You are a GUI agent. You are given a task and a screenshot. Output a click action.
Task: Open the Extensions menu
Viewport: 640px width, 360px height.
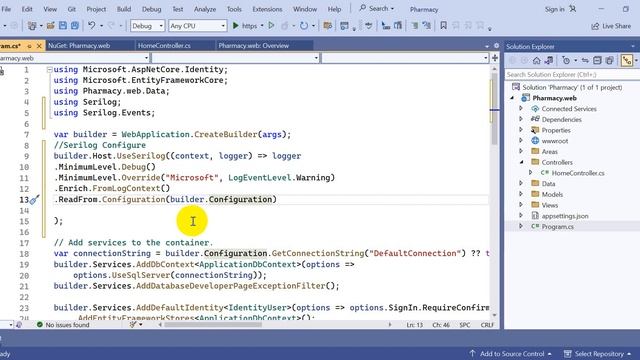[267, 9]
